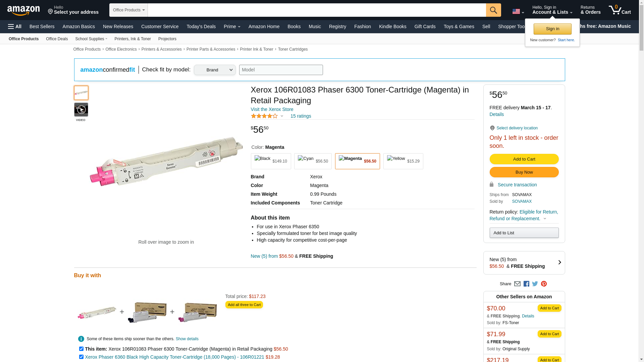Click the Amazon logo

tap(23, 10)
